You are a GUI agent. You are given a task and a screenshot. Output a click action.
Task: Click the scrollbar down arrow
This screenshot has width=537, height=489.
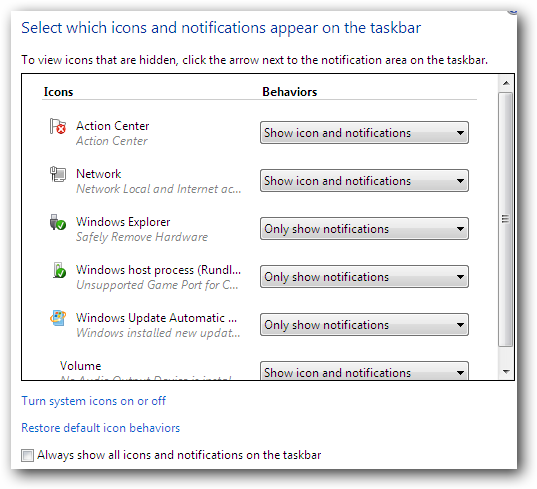(506, 372)
